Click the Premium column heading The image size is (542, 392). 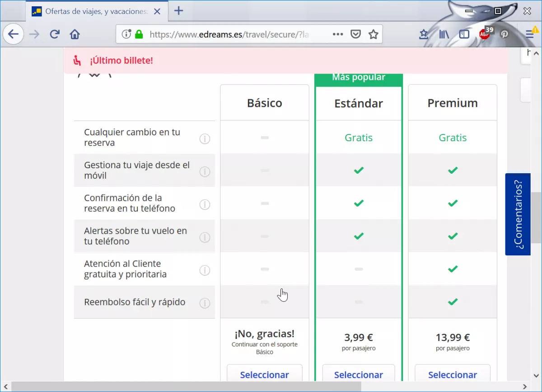tap(453, 103)
